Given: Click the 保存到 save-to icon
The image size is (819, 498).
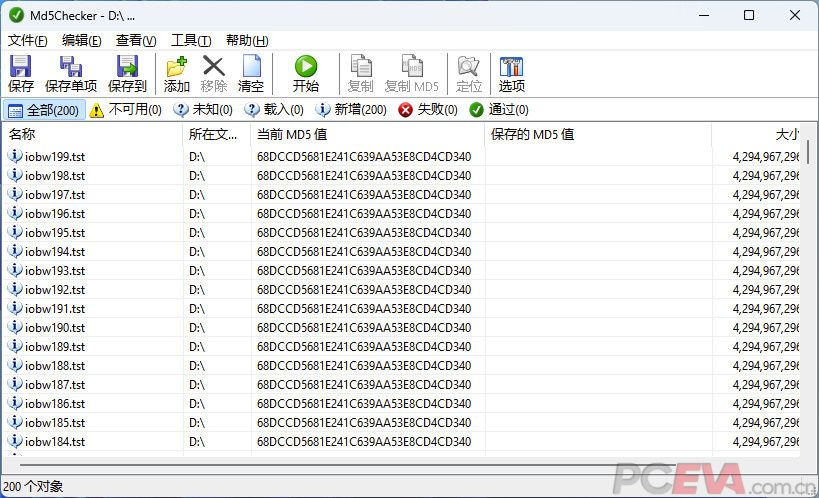Looking at the screenshot, I should click(x=127, y=67).
